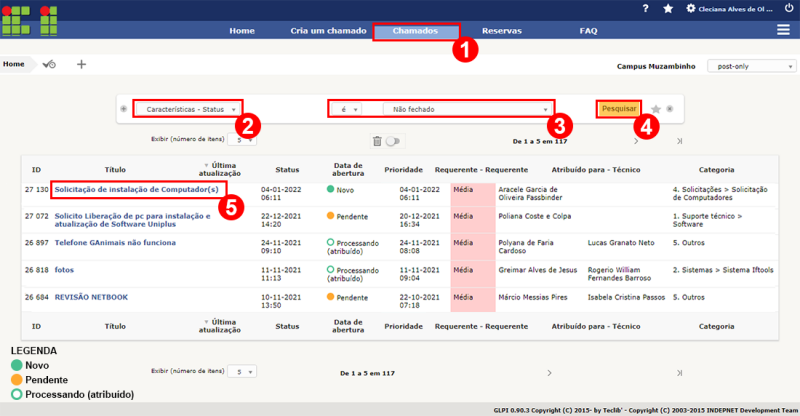Sort by the top Título column header
Viewport: 800px width, 416px height.
115,169
